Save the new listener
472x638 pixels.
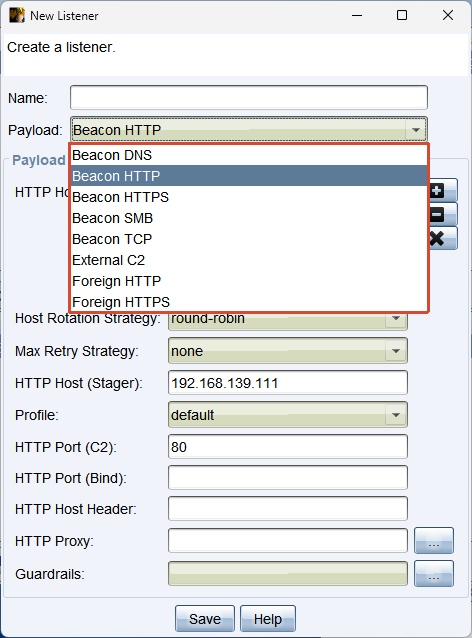point(205,619)
